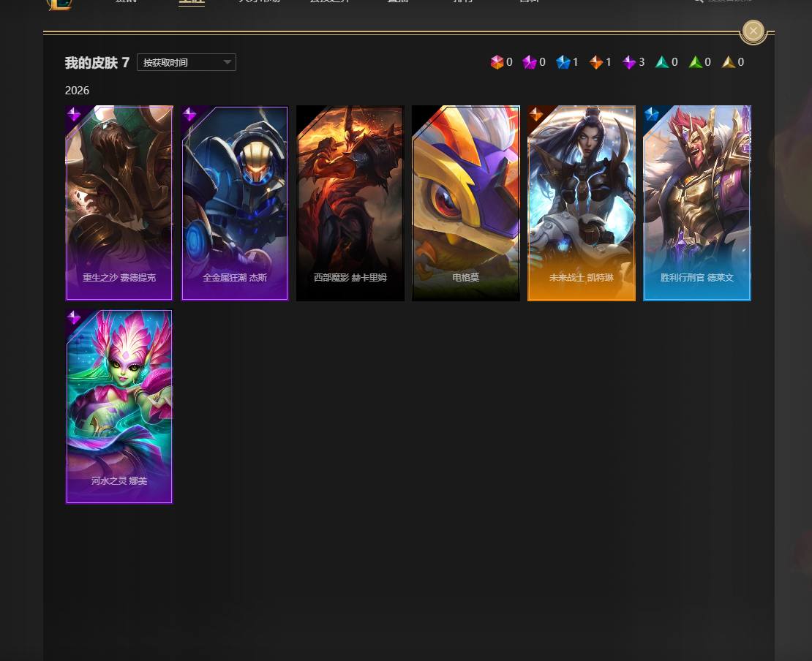812x661 pixels.
Task: Select the magenta gem icon showing 0
Action: click(x=530, y=62)
